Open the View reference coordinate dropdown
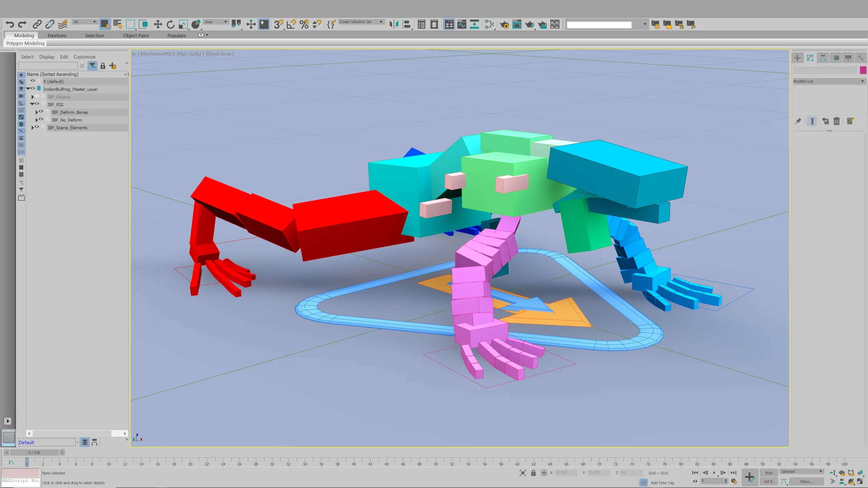The height and width of the screenshot is (488, 868). click(x=216, y=22)
